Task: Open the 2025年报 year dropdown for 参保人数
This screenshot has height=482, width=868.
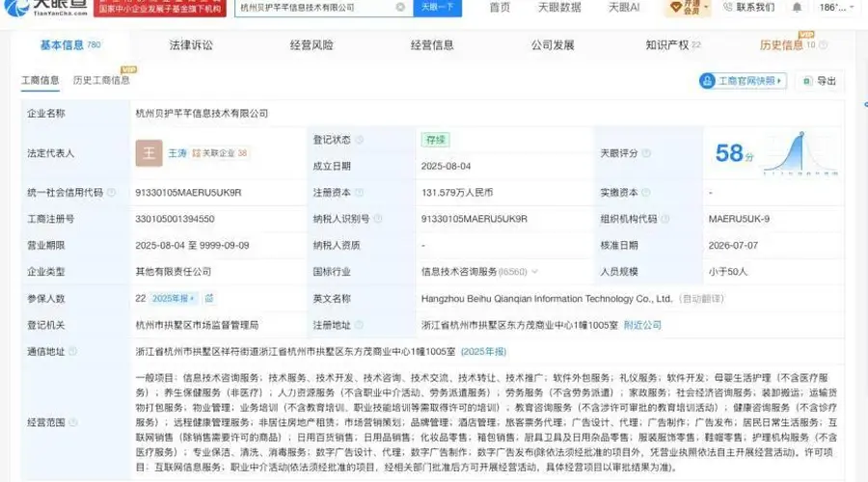Action: (173, 298)
